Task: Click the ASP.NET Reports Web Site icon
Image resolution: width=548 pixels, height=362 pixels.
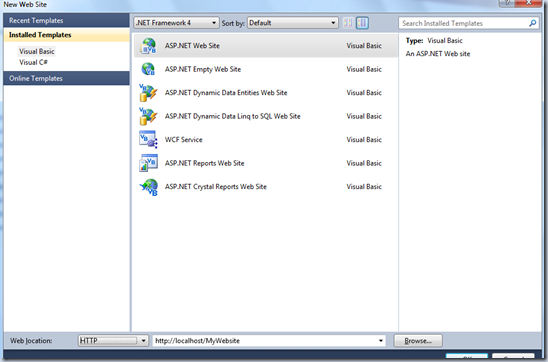Action: (148, 163)
